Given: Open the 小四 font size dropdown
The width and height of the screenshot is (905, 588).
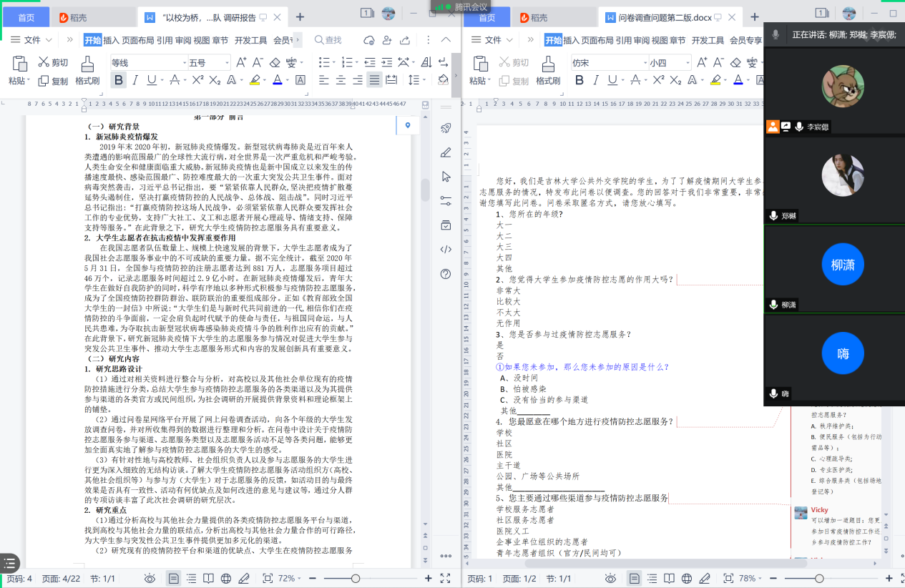Looking at the screenshot, I should coord(685,63).
